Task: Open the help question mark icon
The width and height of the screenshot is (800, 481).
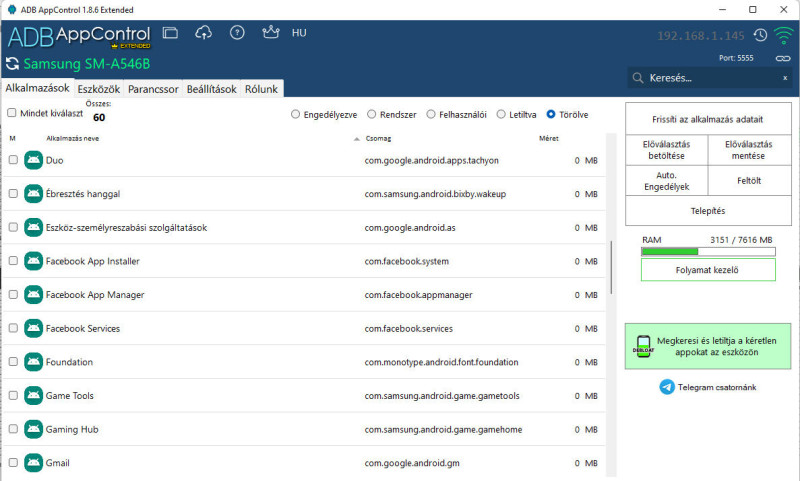Action: pyautogui.click(x=237, y=33)
